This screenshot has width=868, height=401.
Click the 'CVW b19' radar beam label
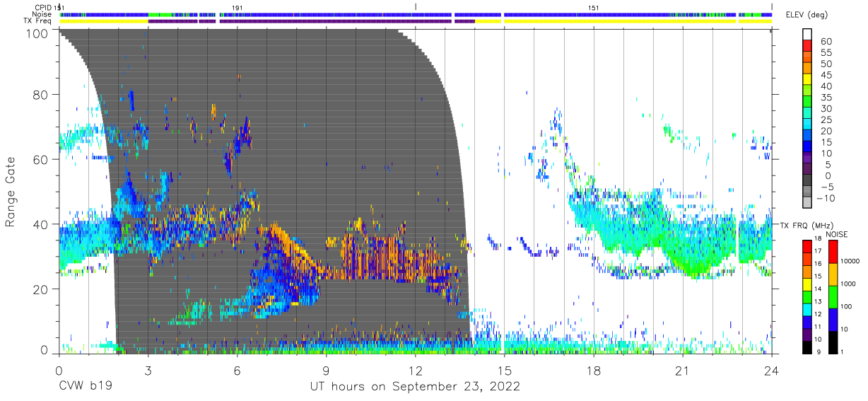[x=85, y=387]
